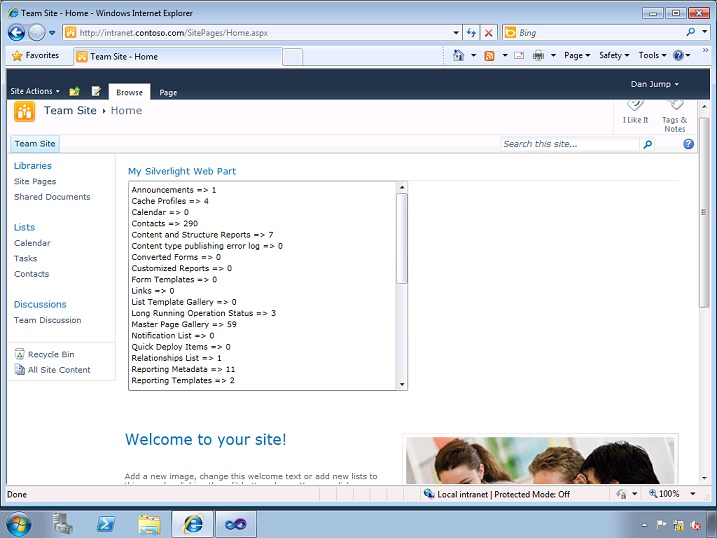717x538 pixels.
Task: Open the PowerShell taskbar icon
Action: [106, 524]
